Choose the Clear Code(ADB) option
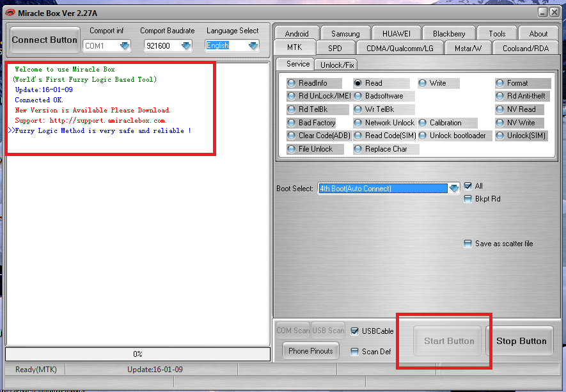 (x=291, y=136)
